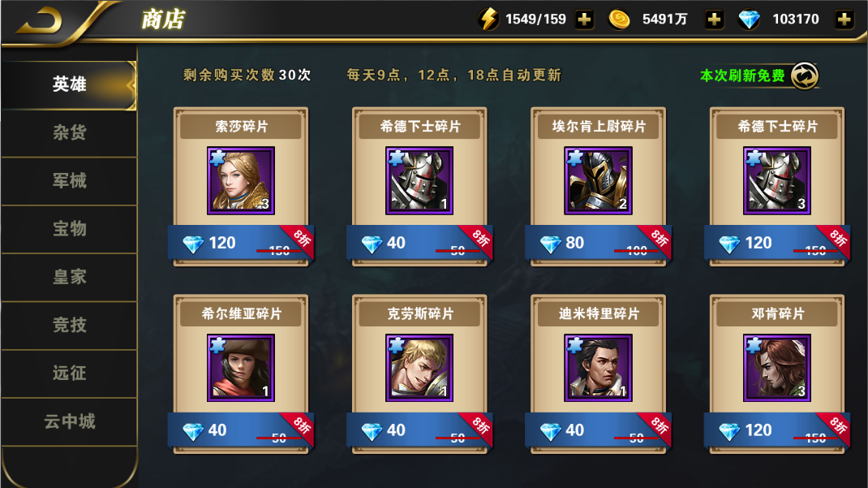This screenshot has height=488, width=868.
Task: Open the 英雄 shop tab
Action: click(x=69, y=84)
